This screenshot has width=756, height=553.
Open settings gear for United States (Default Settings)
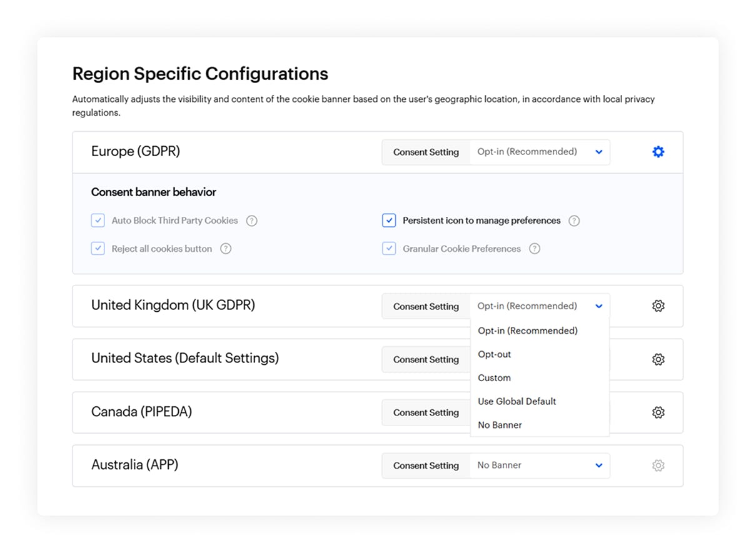[x=658, y=359]
